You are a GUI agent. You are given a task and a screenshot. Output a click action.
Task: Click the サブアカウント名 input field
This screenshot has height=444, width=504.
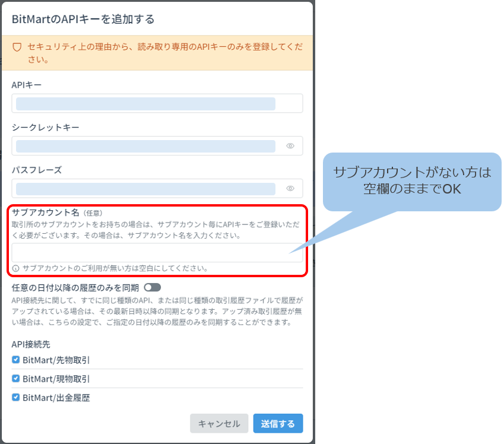click(x=157, y=253)
